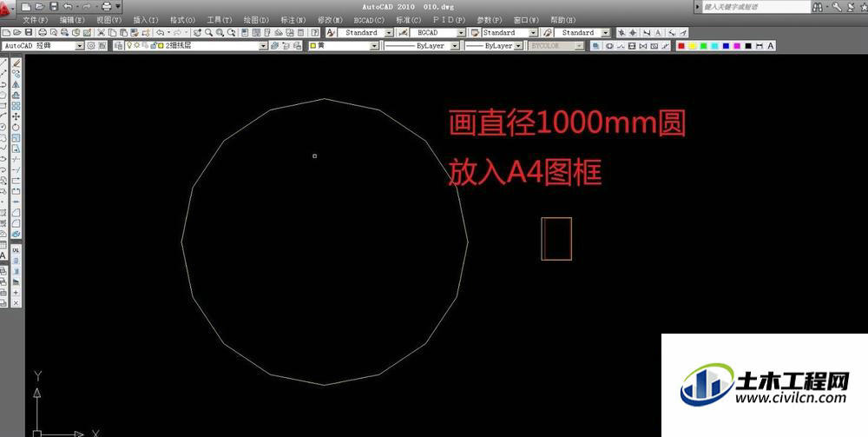Click the Help question mark icon
868x437 pixels.
(x=316, y=33)
